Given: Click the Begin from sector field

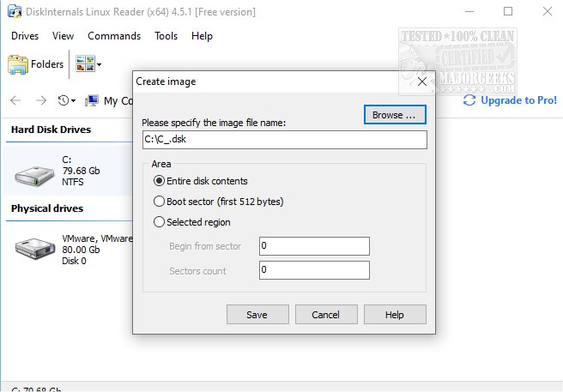Looking at the screenshot, I should (313, 246).
